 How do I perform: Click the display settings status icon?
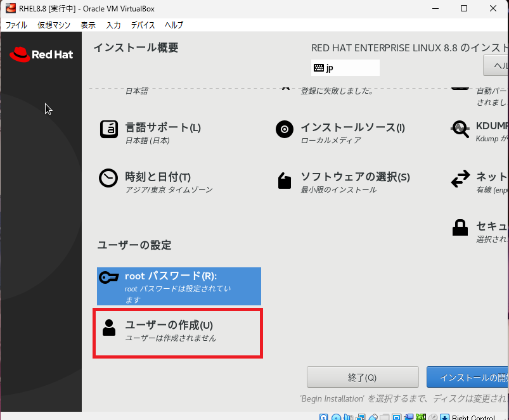coord(396,417)
